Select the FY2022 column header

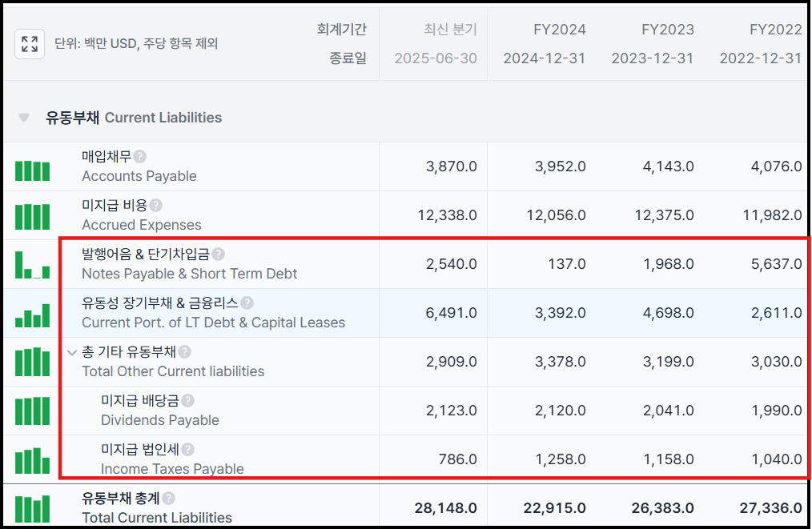(x=776, y=30)
